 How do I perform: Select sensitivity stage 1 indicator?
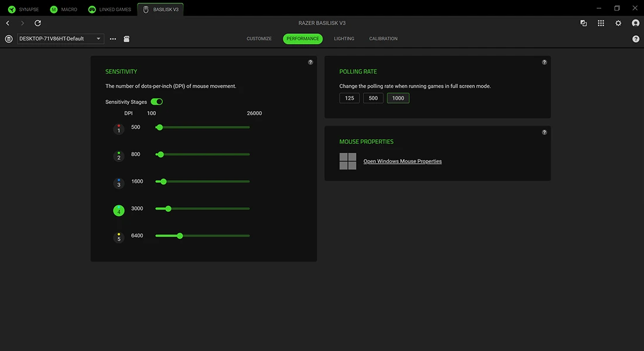[119, 129]
